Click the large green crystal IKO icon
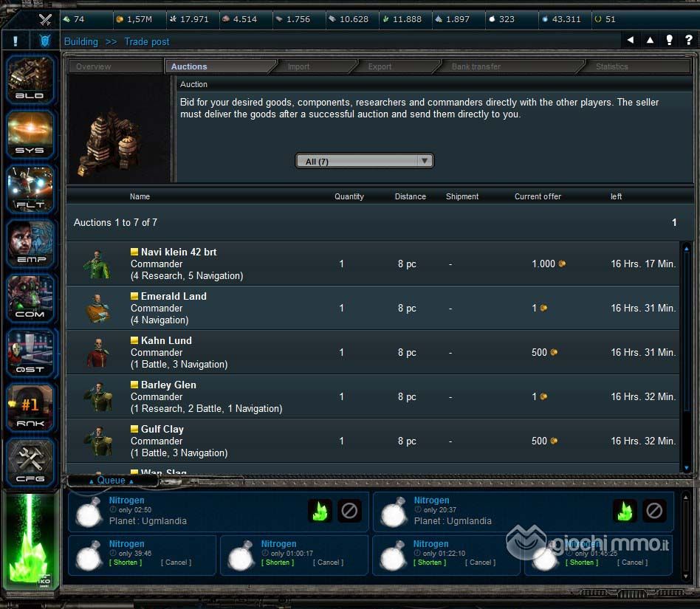This screenshot has height=609, width=700. [30, 541]
